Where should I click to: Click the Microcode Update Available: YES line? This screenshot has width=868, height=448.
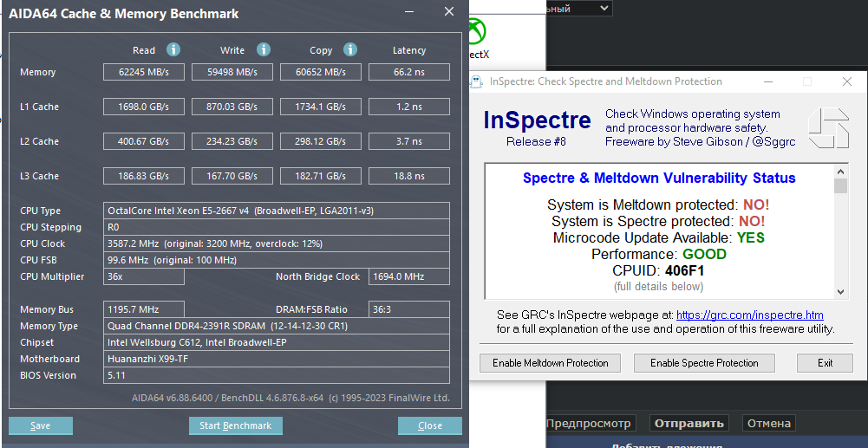point(658,237)
